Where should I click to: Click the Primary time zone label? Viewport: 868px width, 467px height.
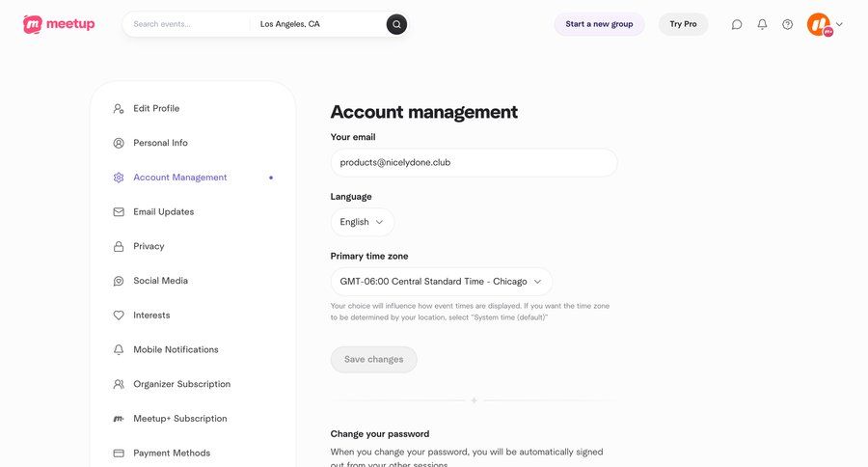[x=369, y=256]
